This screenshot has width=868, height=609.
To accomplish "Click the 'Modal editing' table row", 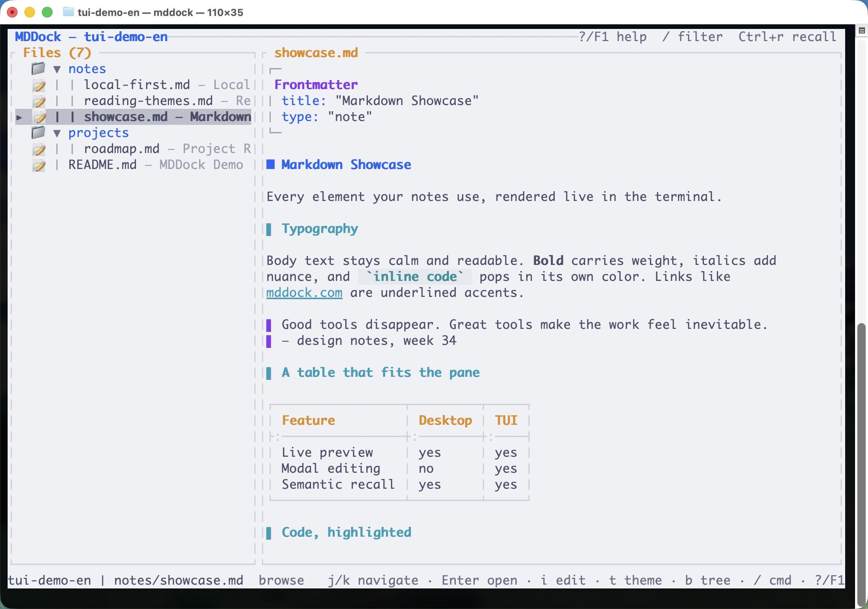I will (x=399, y=469).
